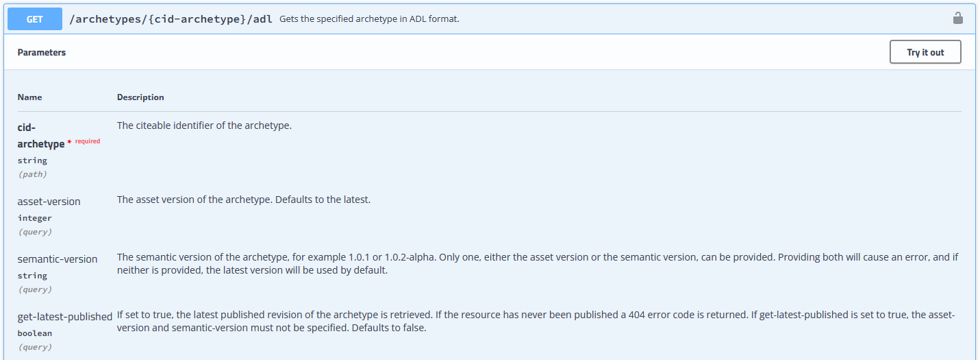
Task: Select the asset-version parameter name
Action: click(49, 202)
